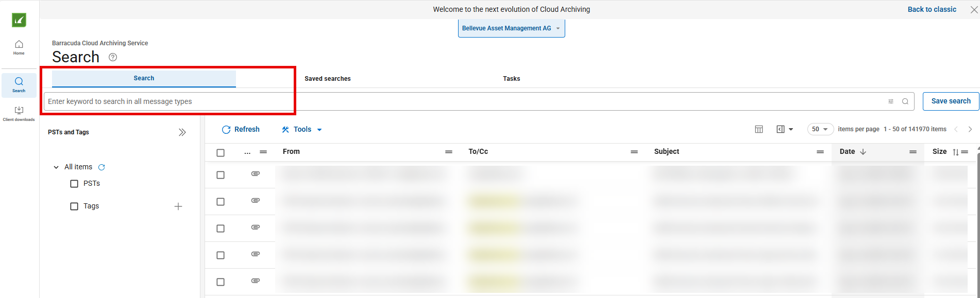Screen dimensions: 980x298
Task: Toggle the select-all header checkbox
Action: click(221, 153)
